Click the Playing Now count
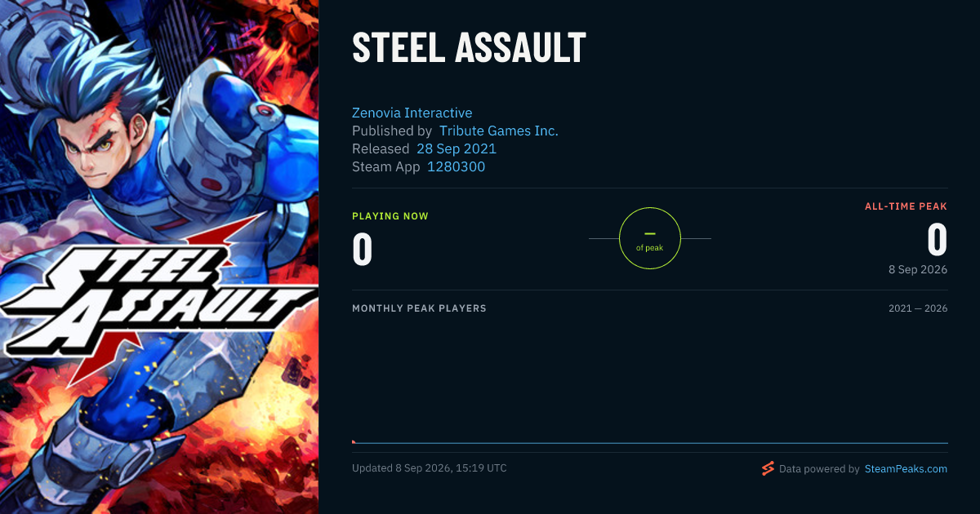Viewport: 980px width, 514px height. coord(363,249)
